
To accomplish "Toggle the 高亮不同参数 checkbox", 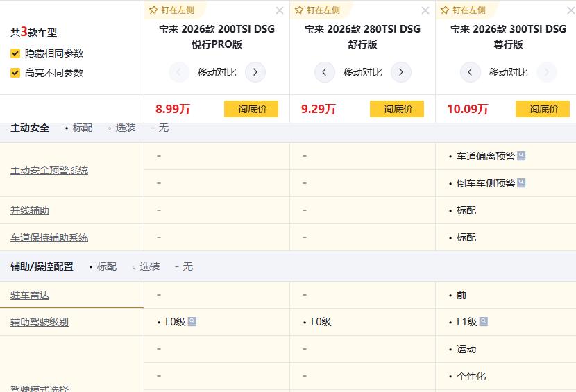I will pyautogui.click(x=15, y=73).
